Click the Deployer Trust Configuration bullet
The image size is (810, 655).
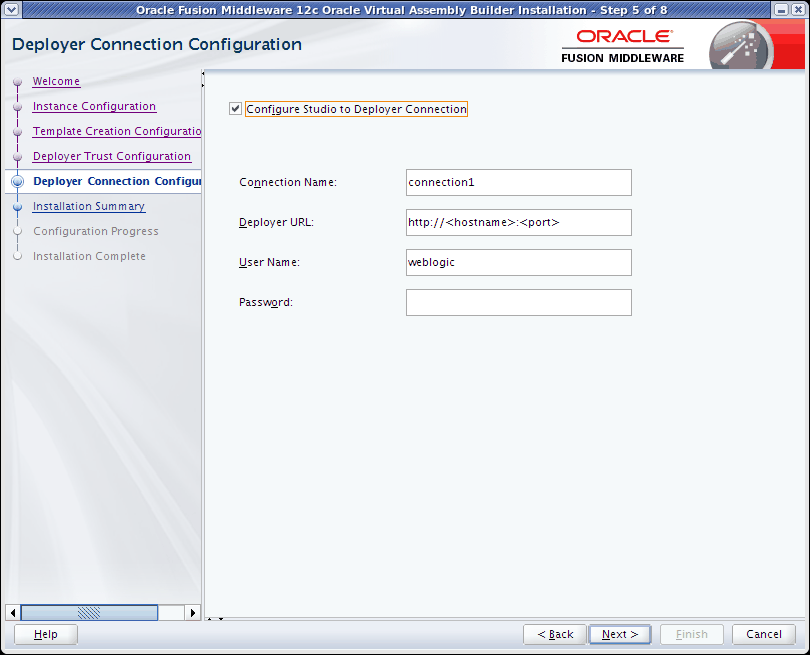[18, 157]
